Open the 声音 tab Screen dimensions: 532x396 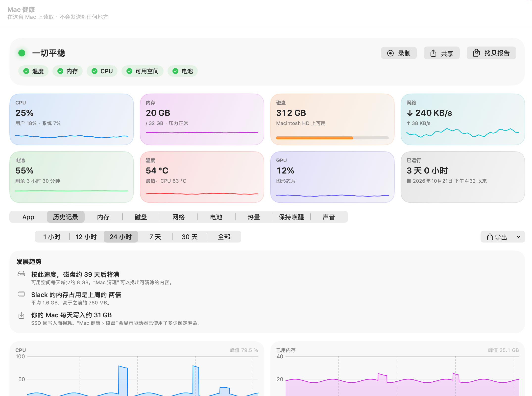[329, 217]
